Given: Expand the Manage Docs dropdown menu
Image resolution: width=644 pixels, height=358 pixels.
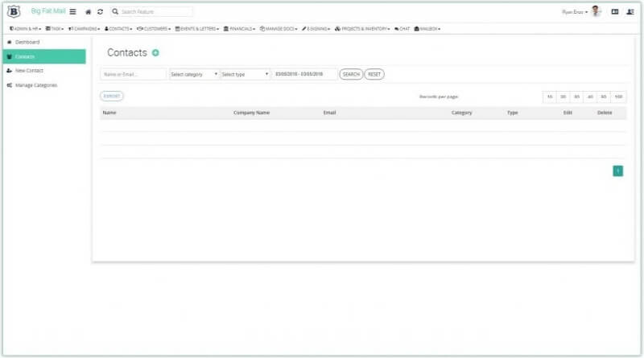Looking at the screenshot, I should (x=279, y=29).
